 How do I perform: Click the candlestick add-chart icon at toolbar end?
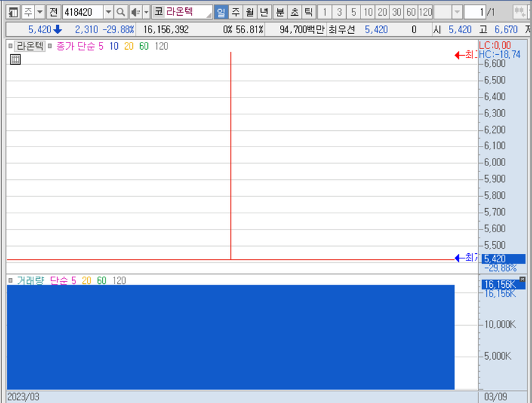click(520, 12)
